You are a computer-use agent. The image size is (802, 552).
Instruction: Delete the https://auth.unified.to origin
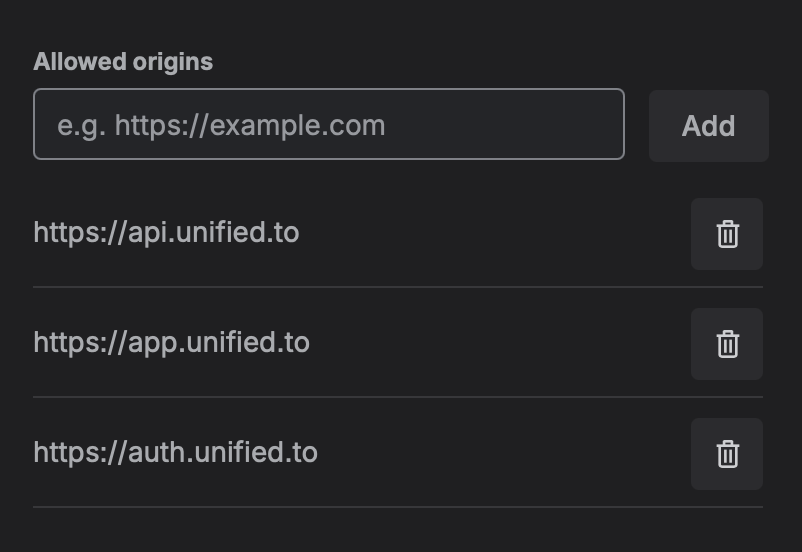pyautogui.click(x=727, y=454)
